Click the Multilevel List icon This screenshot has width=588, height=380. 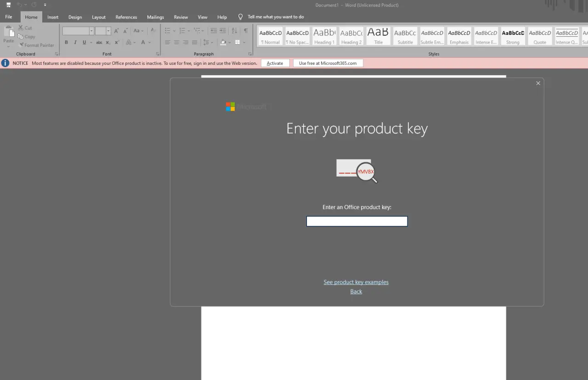click(197, 31)
